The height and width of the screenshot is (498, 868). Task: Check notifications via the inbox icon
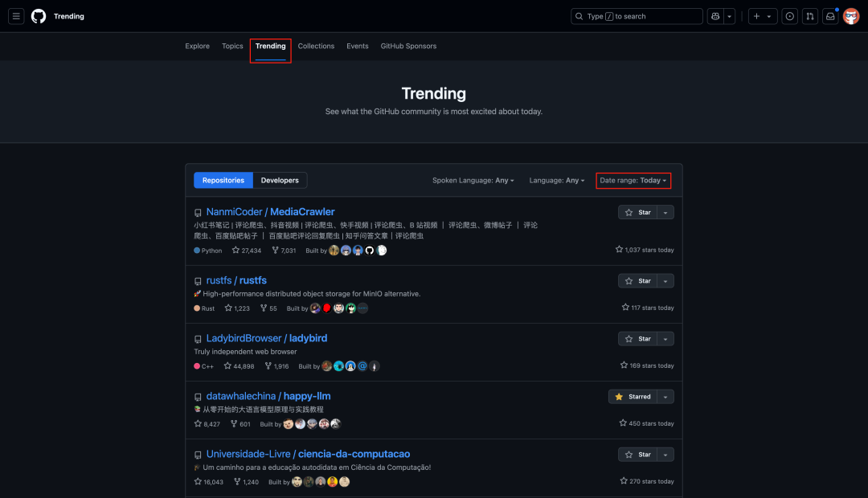click(x=829, y=16)
